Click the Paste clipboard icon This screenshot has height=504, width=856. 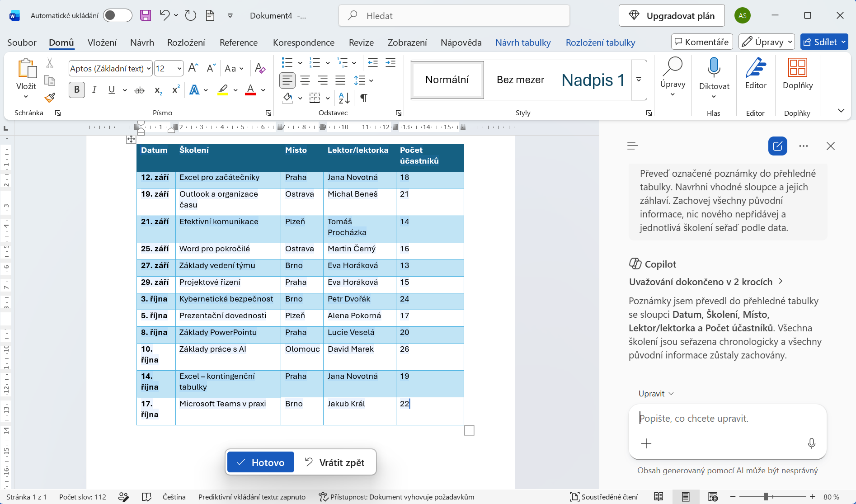pyautogui.click(x=27, y=68)
